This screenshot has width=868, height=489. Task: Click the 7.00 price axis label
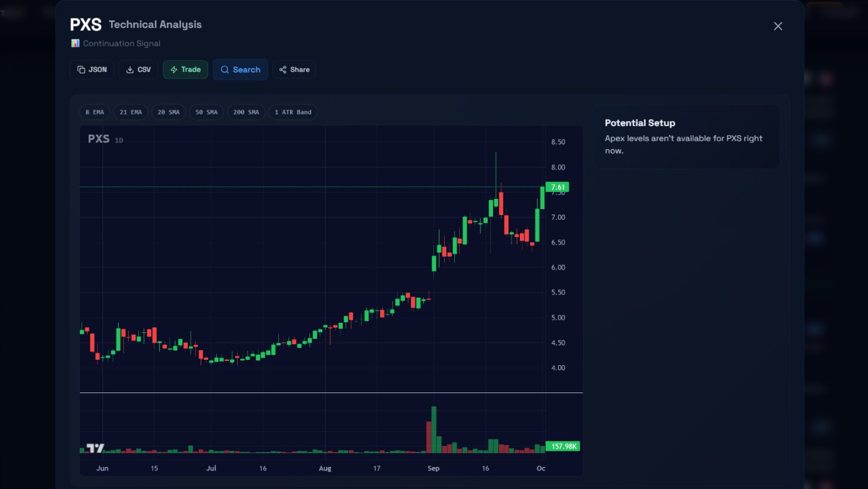tap(558, 217)
